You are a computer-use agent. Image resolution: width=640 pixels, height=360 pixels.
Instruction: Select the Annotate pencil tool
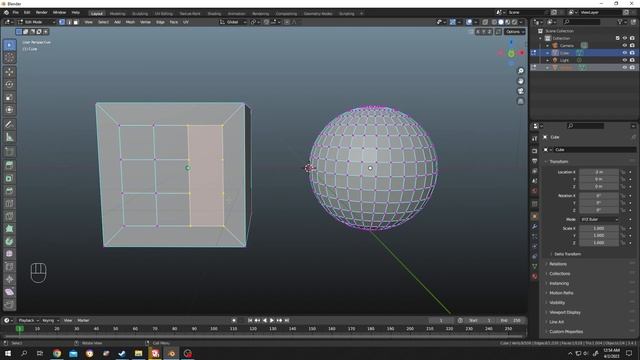click(x=9, y=124)
